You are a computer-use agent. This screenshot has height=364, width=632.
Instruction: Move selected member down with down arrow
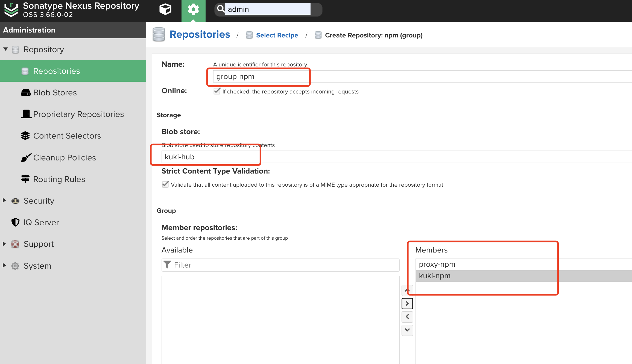407,330
